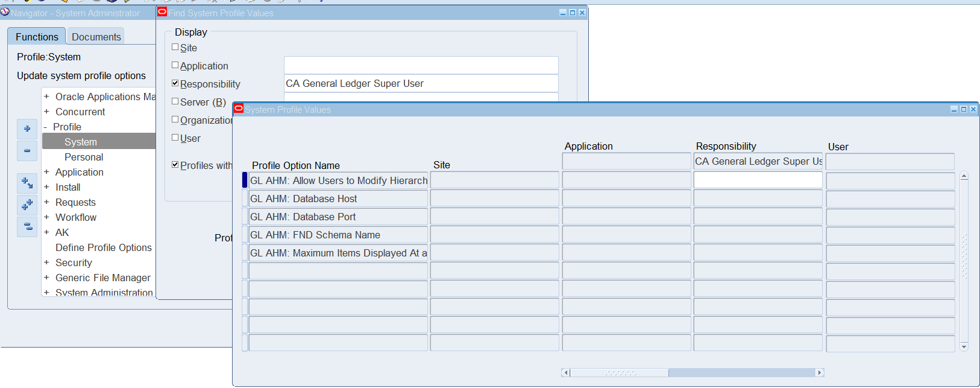Click the Responsibility header field in System Profile Values
The image size is (980, 388).
point(758,161)
